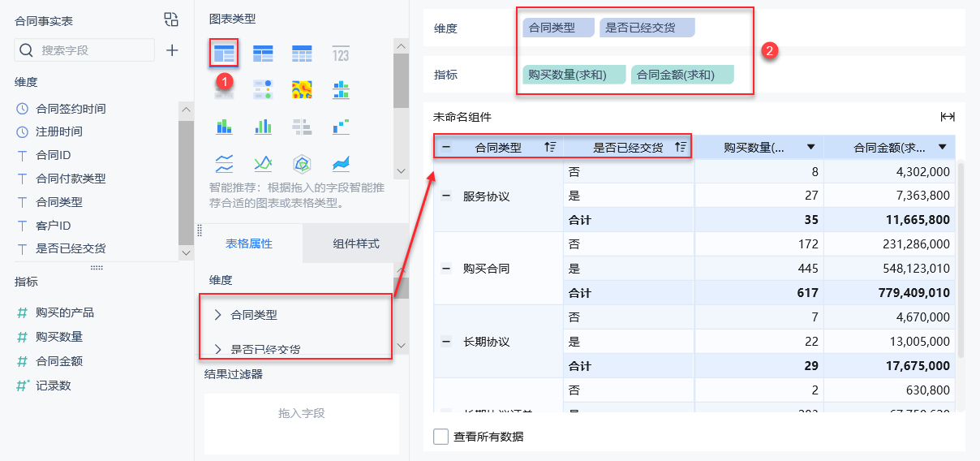This screenshot has height=461, width=980.
Task: Collapse the 长期协议 row group
Action: point(445,342)
